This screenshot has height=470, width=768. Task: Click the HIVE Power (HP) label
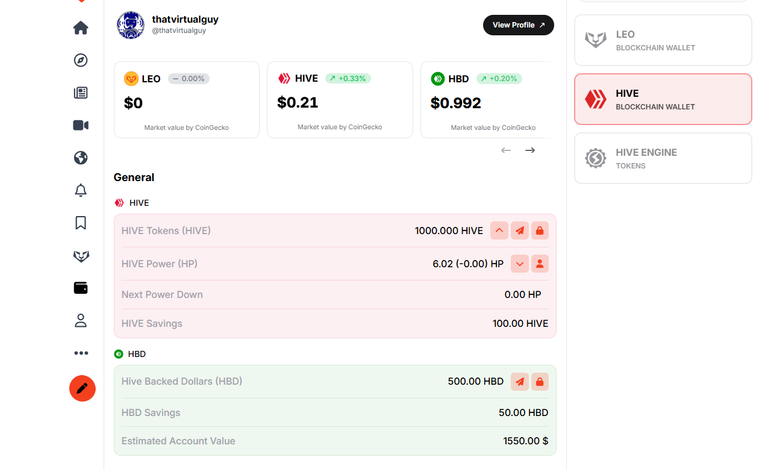click(159, 264)
